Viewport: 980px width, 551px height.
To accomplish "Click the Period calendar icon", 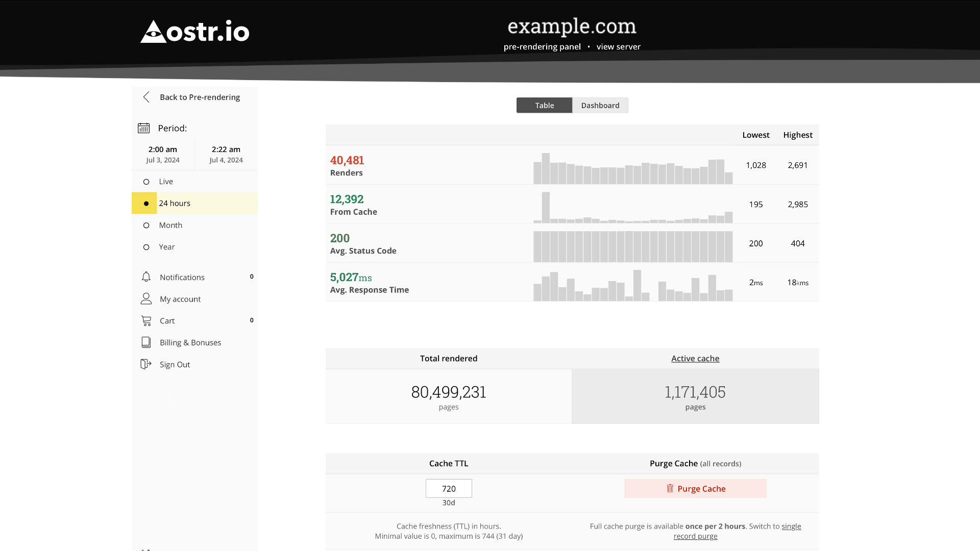I will tap(144, 128).
